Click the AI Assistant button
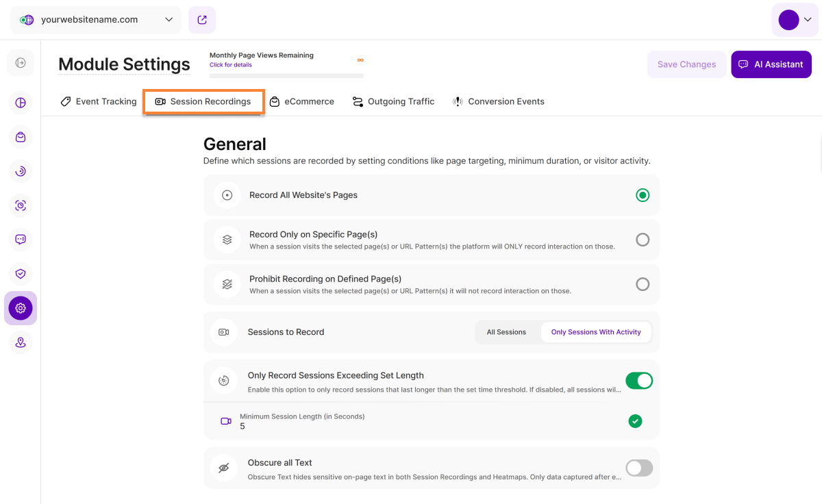The width and height of the screenshot is (822, 504). [x=771, y=64]
